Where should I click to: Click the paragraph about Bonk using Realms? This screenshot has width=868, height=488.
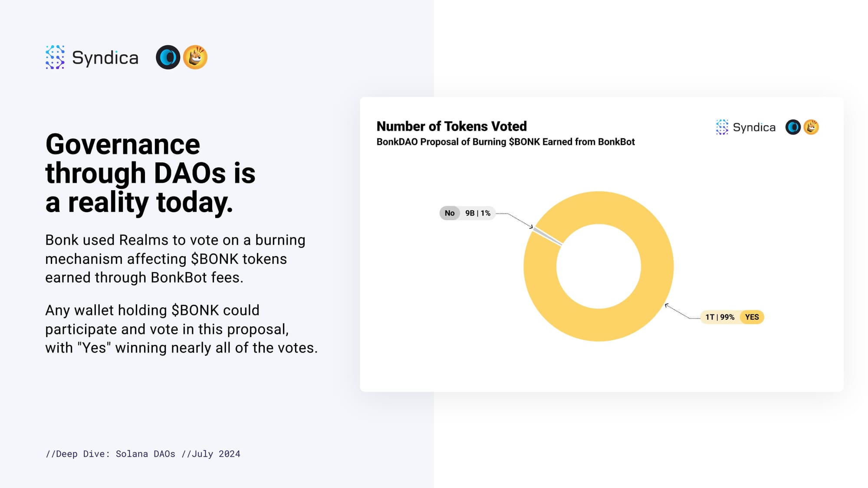[x=175, y=259]
